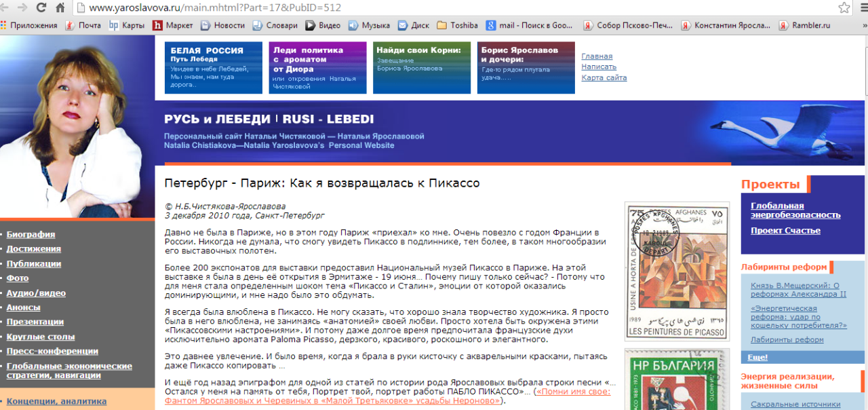Open the Новости bookmark
Viewport: 868px width, 410px height.
[x=222, y=25]
